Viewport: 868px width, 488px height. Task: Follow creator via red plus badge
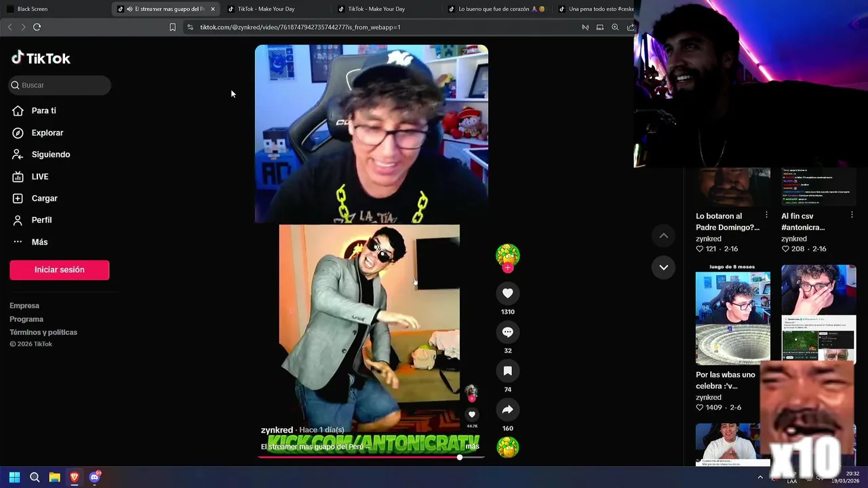(507, 268)
